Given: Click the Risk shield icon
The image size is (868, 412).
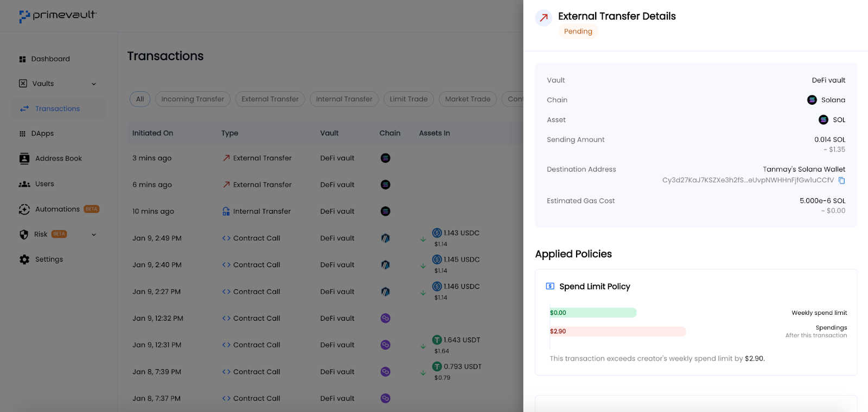Looking at the screenshot, I should point(24,234).
